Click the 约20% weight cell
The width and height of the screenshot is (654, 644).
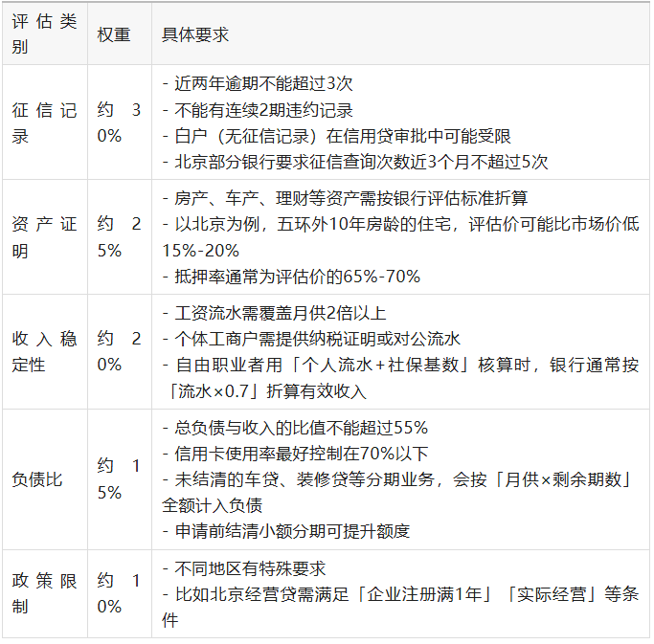(x=119, y=352)
